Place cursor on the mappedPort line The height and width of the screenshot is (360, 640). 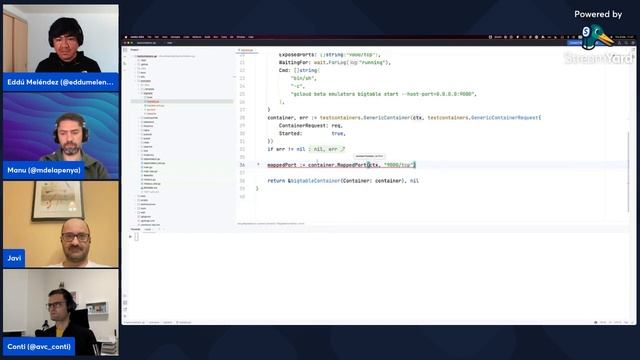[341, 165]
